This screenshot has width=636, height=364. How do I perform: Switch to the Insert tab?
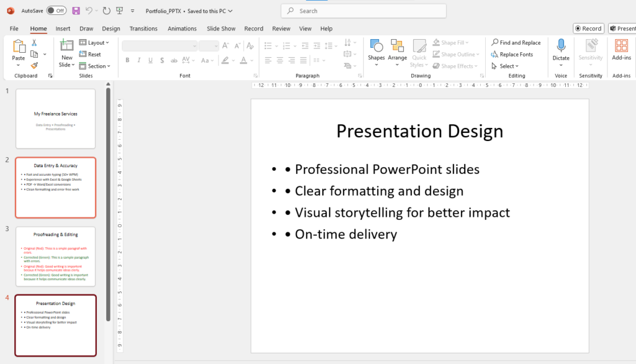click(63, 29)
